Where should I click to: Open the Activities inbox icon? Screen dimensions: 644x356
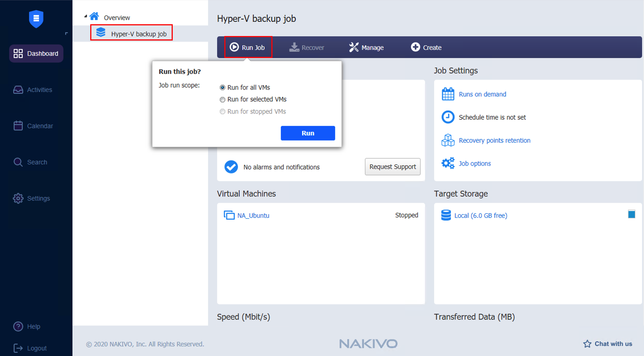click(18, 90)
